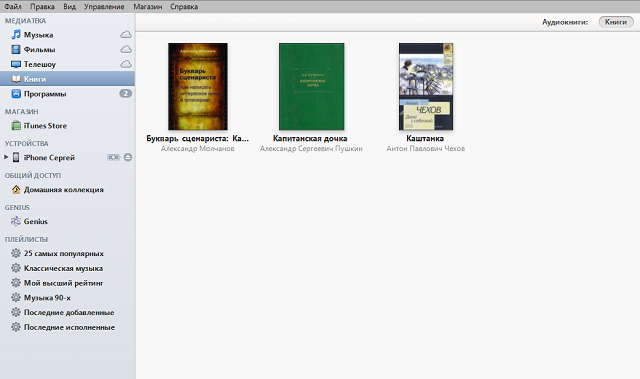640x379 pixels.
Task: Click the title Каштанка
Action: tap(425, 138)
